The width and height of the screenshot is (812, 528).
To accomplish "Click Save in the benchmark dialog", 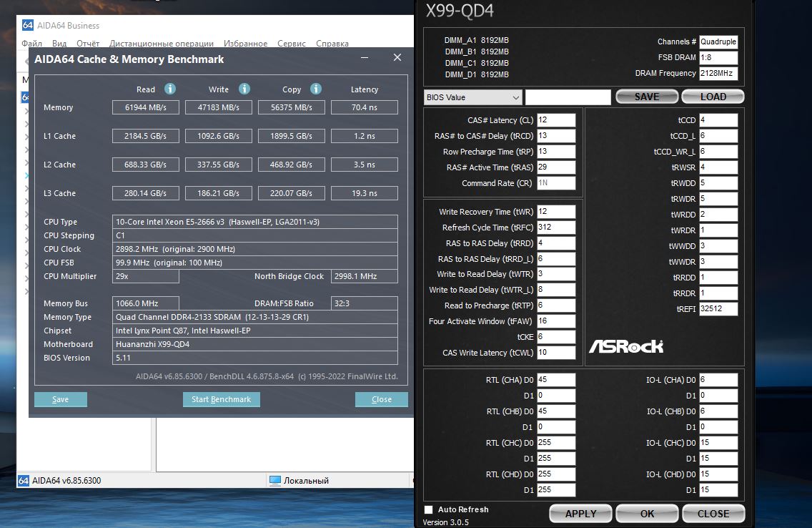I will 61,399.
